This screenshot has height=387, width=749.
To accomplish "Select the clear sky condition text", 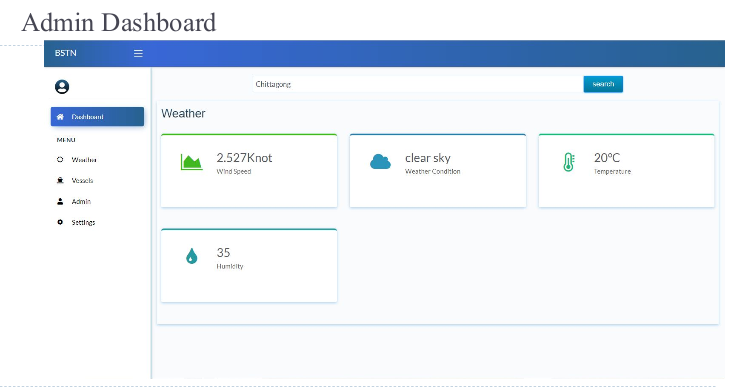I will [428, 158].
